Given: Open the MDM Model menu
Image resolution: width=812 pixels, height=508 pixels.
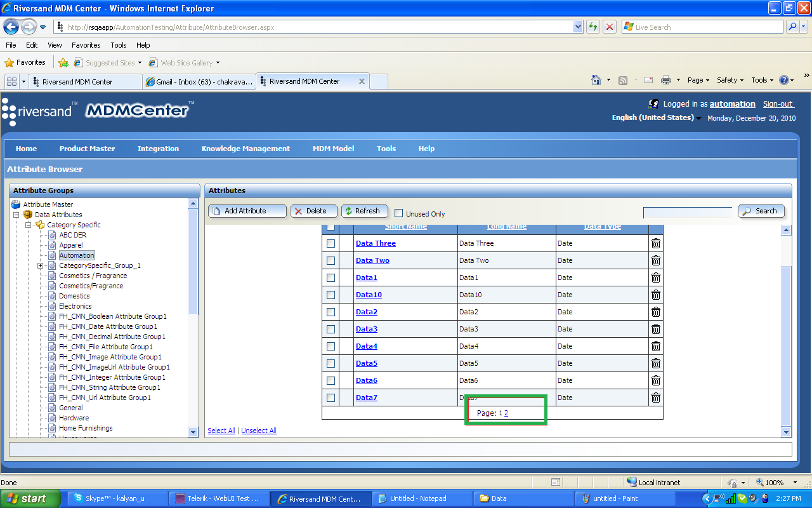Looking at the screenshot, I should coord(333,149).
